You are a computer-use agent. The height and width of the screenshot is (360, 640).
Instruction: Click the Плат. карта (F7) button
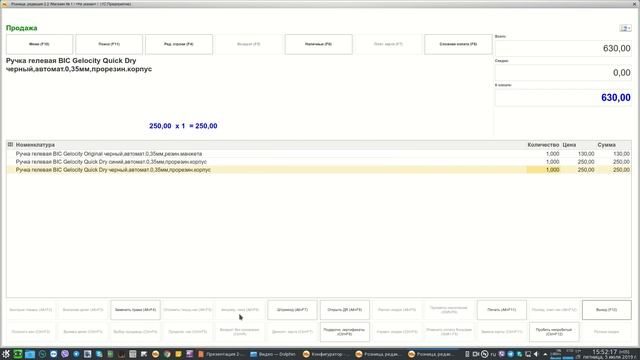pos(388,44)
